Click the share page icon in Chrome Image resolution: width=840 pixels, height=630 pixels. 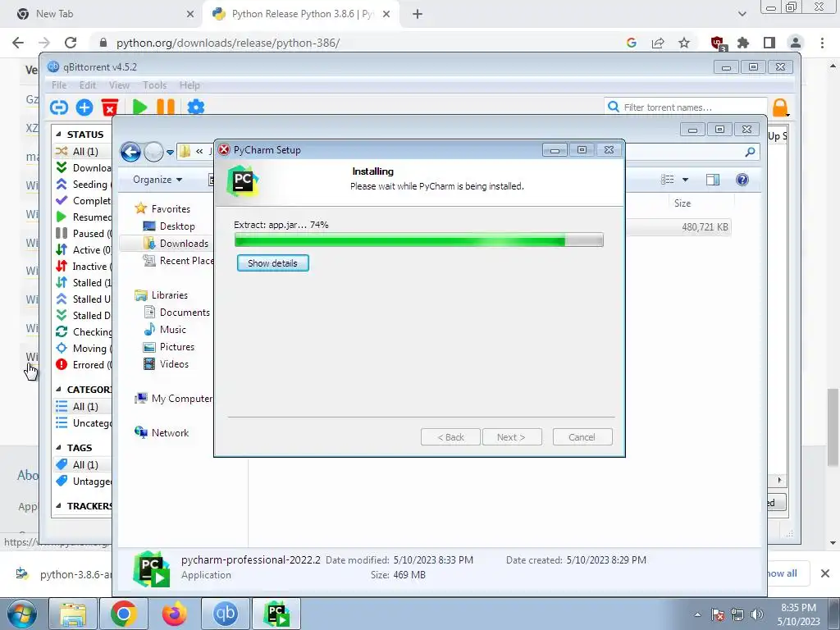658,43
